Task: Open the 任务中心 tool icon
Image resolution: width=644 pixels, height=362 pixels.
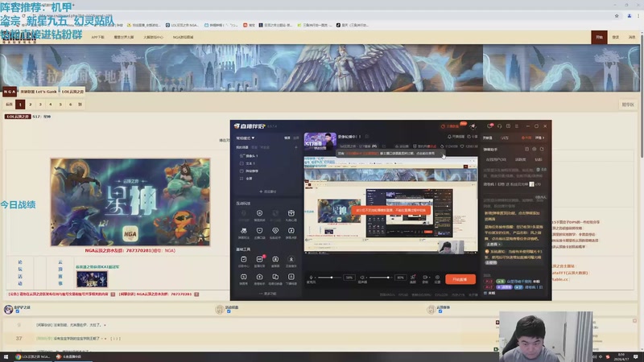Action: pos(244,259)
